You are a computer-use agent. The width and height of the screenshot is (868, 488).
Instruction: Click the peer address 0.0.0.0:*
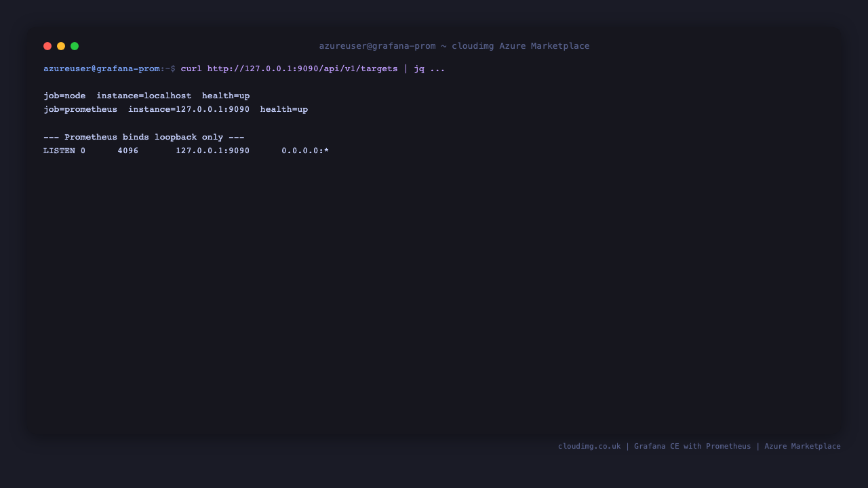[305, 150]
